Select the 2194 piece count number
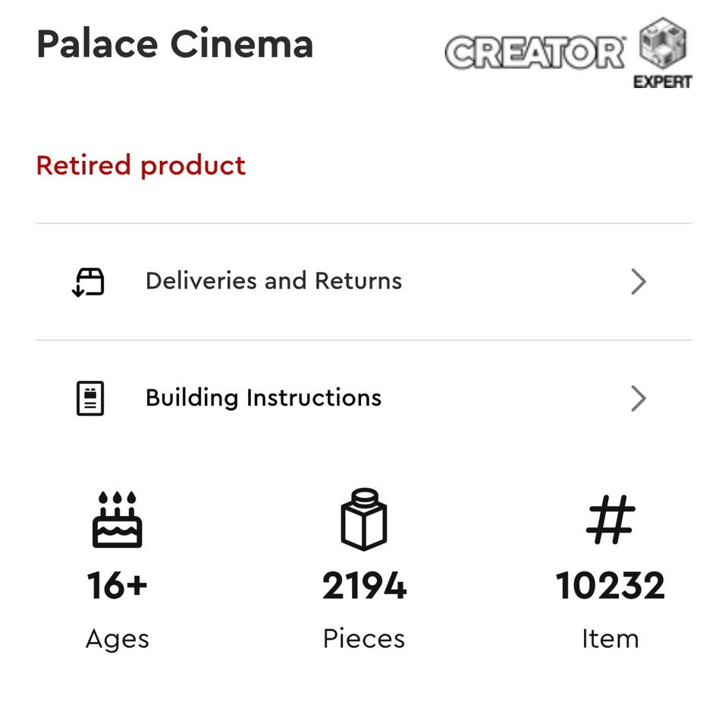Viewport: 728px width, 711px height. click(x=364, y=586)
